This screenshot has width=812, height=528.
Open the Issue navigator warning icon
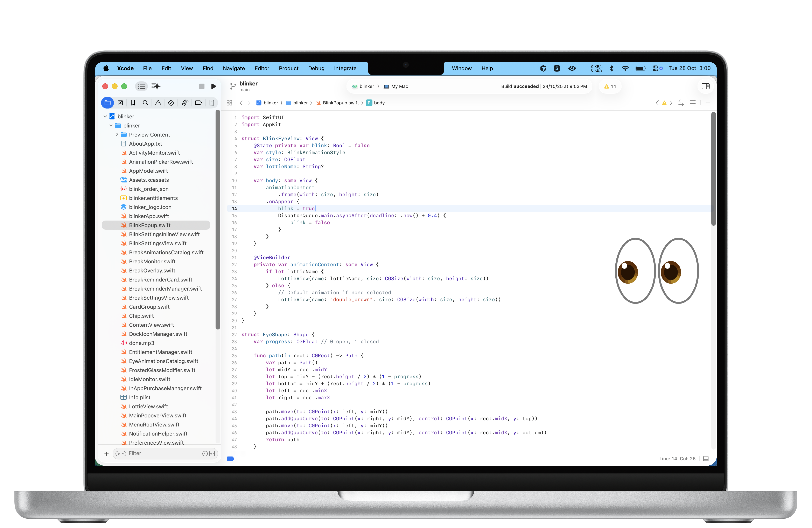158,103
